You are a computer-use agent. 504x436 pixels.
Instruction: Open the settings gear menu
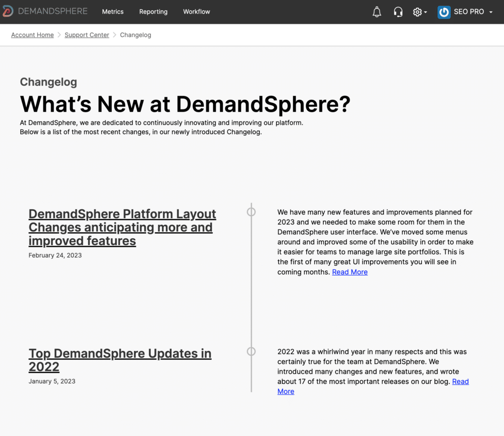(419, 12)
